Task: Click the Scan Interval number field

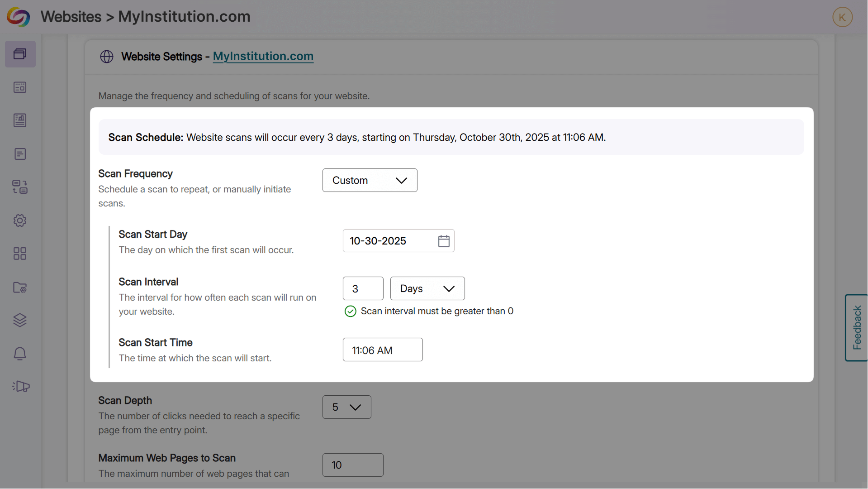Action: click(363, 288)
